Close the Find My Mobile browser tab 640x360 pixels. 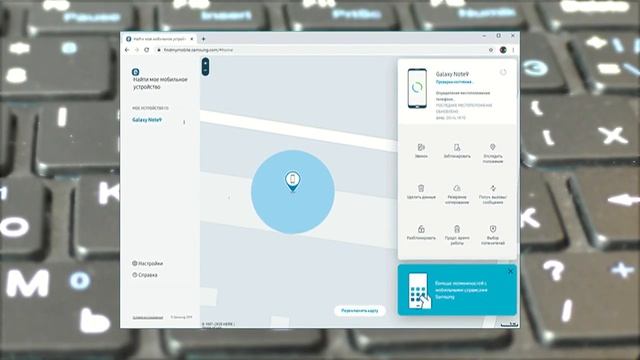click(x=191, y=39)
